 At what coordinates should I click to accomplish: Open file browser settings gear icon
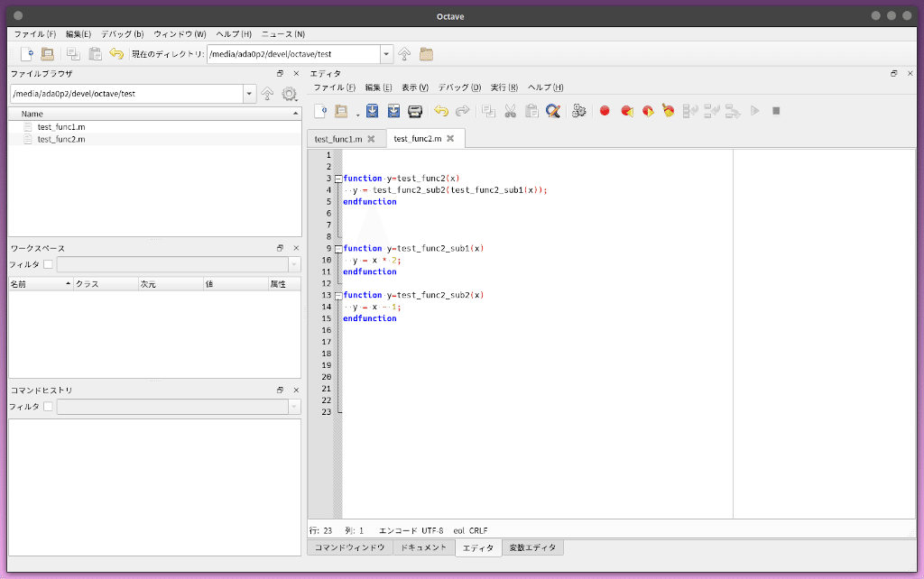click(290, 94)
